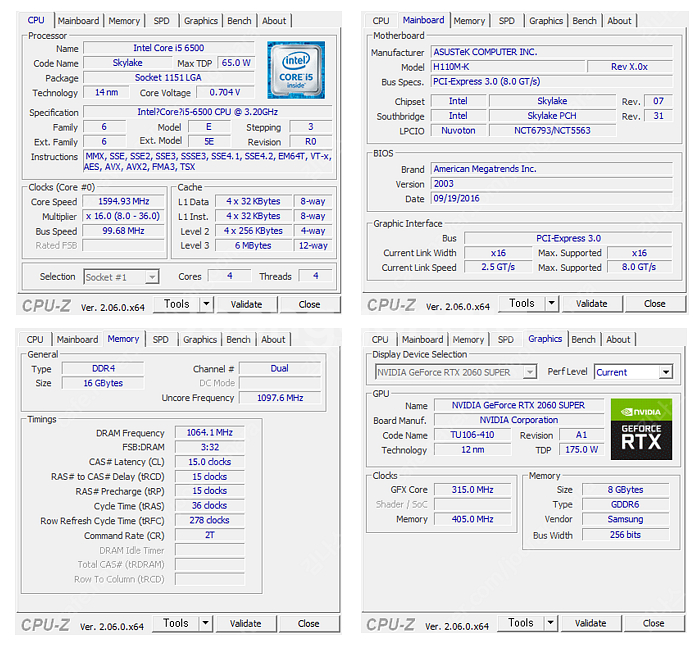
Task: Choose Bench tab in the Graphics window
Action: click(583, 340)
